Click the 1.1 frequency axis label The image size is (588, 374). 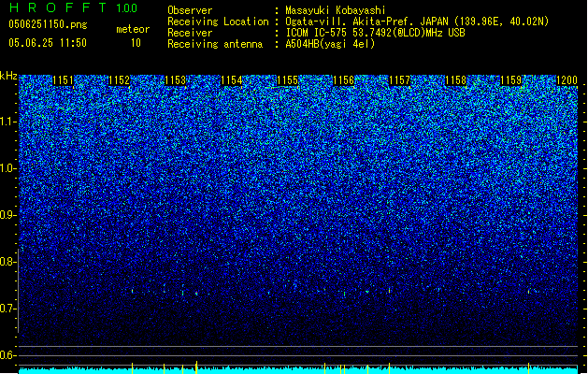coord(7,122)
